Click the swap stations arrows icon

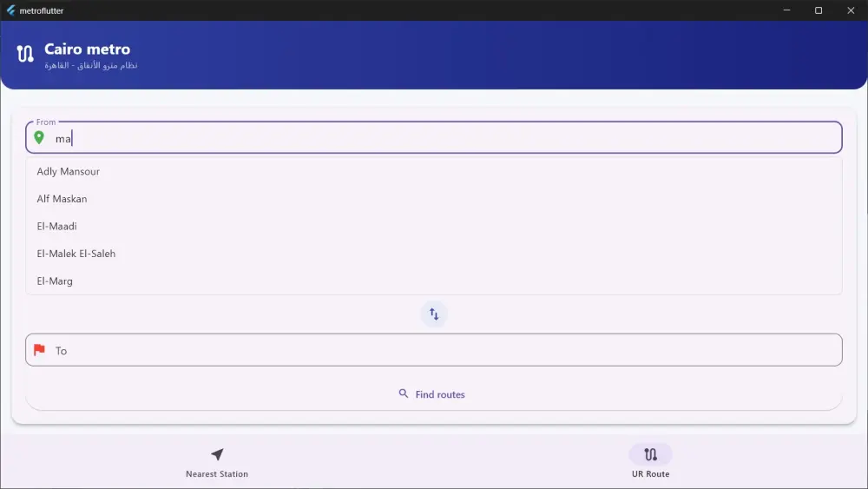[x=434, y=314]
